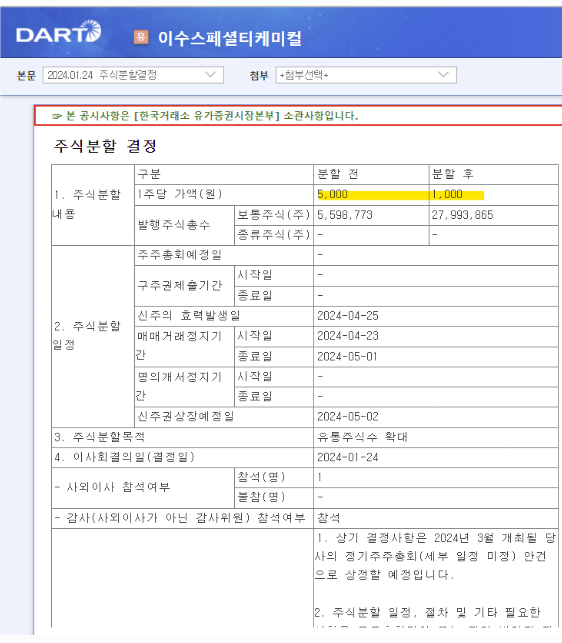The width and height of the screenshot is (562, 643).
Task: Click the 주식분할 결정 heading
Action: click(105, 146)
